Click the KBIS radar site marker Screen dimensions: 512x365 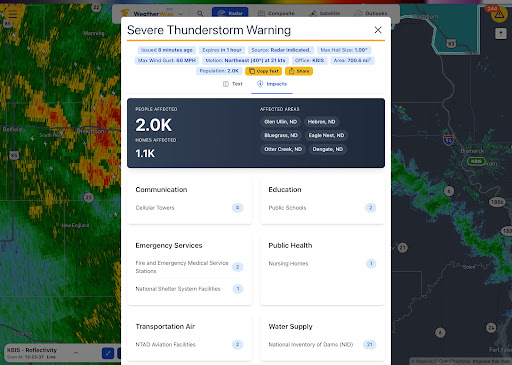pos(476,161)
